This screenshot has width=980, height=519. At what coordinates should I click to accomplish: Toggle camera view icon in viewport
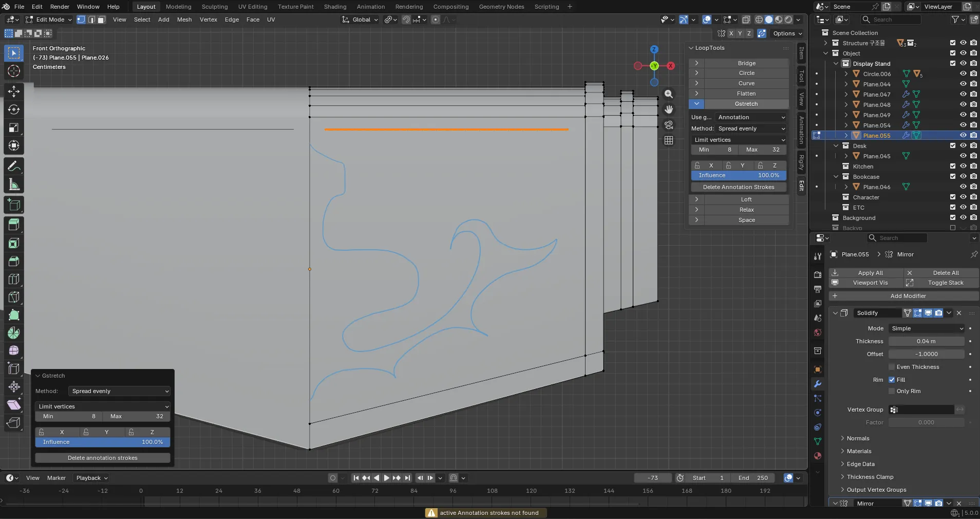click(668, 125)
